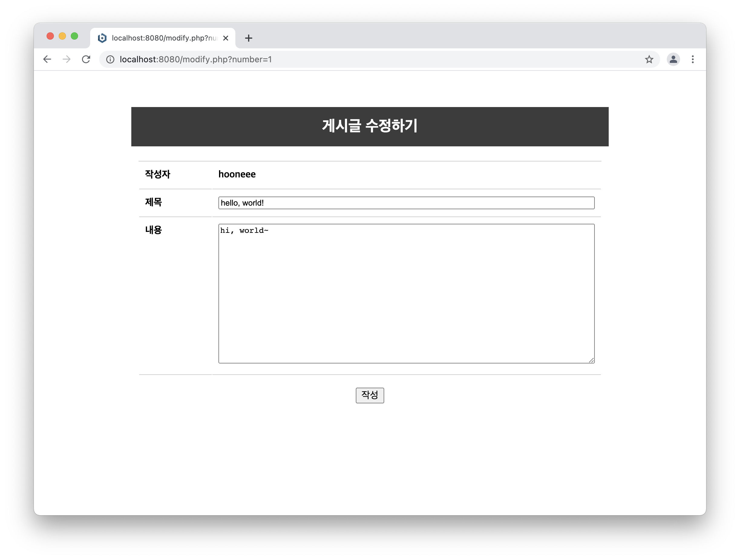Bookmark this page with the star
The height and width of the screenshot is (560, 740).
tap(649, 59)
